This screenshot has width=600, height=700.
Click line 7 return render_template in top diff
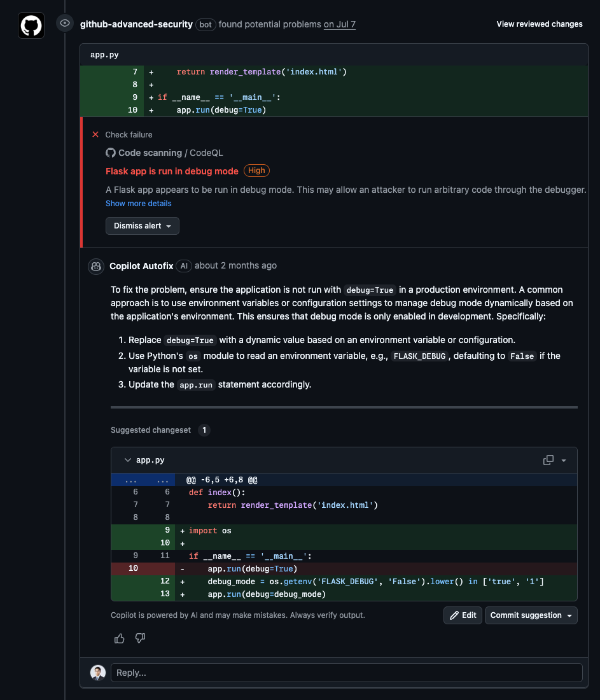(334, 72)
